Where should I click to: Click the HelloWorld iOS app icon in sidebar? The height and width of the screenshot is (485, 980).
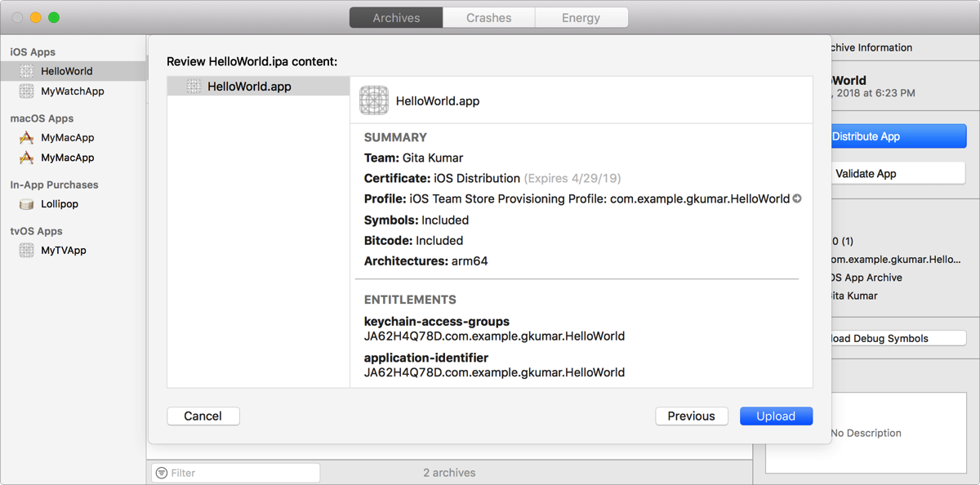[27, 71]
